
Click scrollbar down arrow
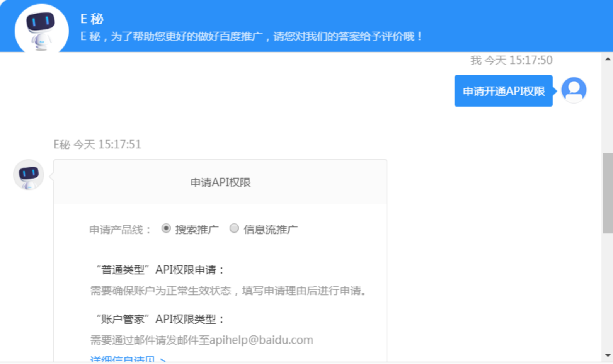tap(608, 355)
